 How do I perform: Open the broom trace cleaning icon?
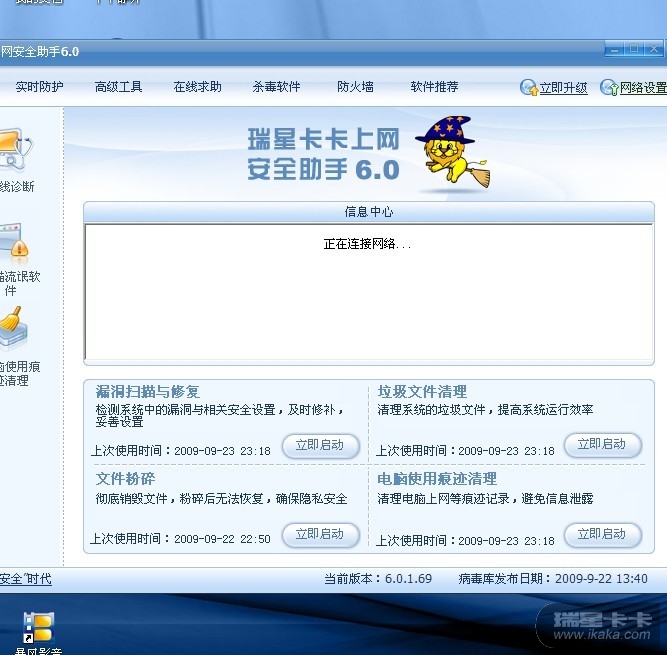pyautogui.click(x=14, y=328)
